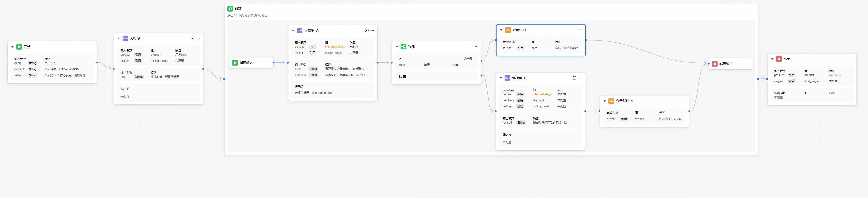Image resolution: width=868 pixels, height=198 pixels.
Task: Open more options menu of 判断 node
Action: click(x=476, y=47)
